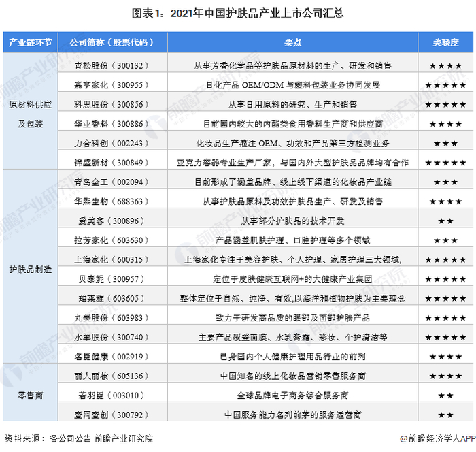Click description 致力于研发高品质的眼部及面部护肤产品
This screenshot has width=476, height=452.
(x=292, y=318)
